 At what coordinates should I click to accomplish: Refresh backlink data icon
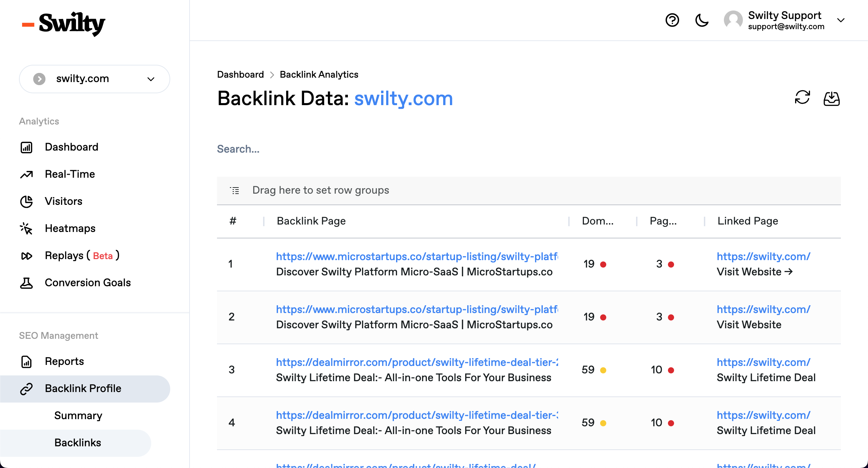(802, 98)
